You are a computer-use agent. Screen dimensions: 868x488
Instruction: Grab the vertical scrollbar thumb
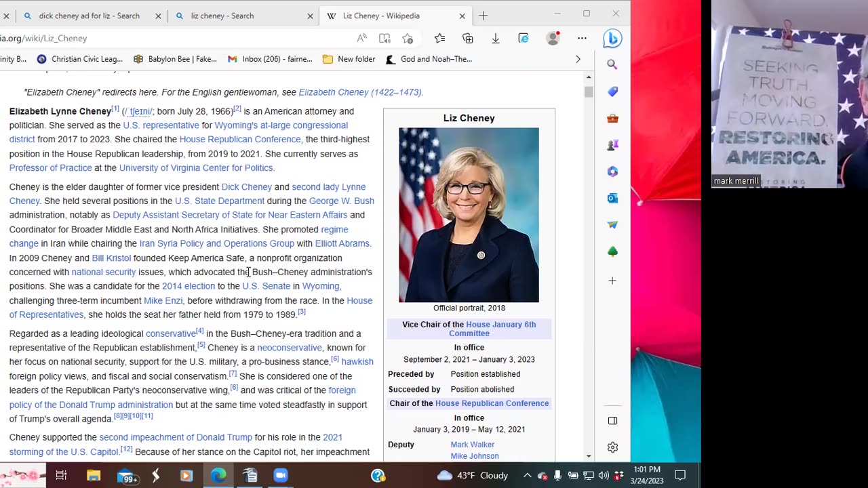click(589, 91)
